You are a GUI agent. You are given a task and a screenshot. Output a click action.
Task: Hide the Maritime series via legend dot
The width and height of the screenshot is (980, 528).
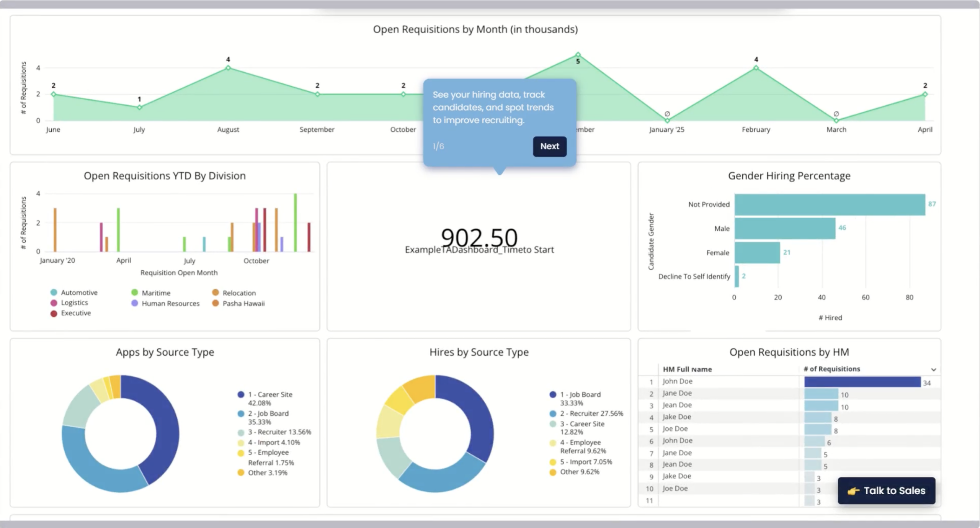[134, 293]
